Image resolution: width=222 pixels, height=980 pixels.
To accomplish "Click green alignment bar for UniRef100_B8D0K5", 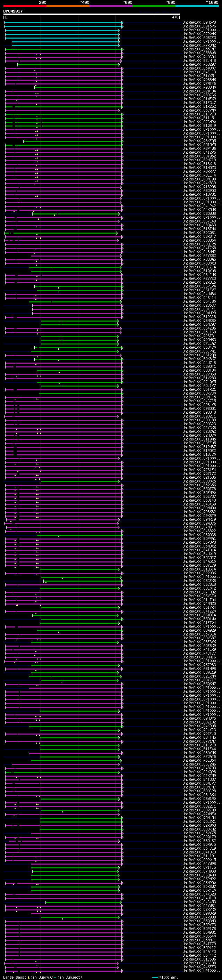I will tap(80, 481).
